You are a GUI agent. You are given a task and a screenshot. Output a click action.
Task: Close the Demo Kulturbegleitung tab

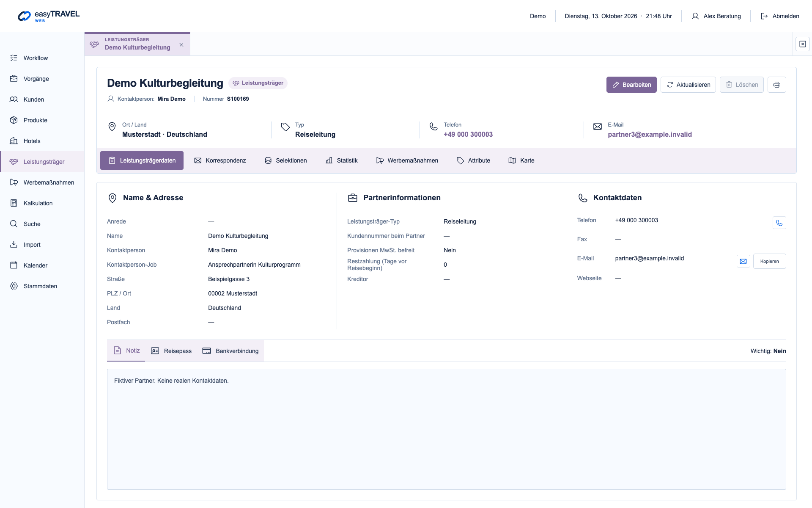(x=181, y=45)
